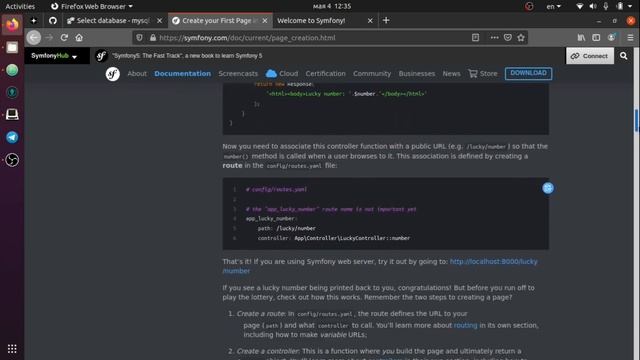Toggle reader view in the address bar

[476, 38]
